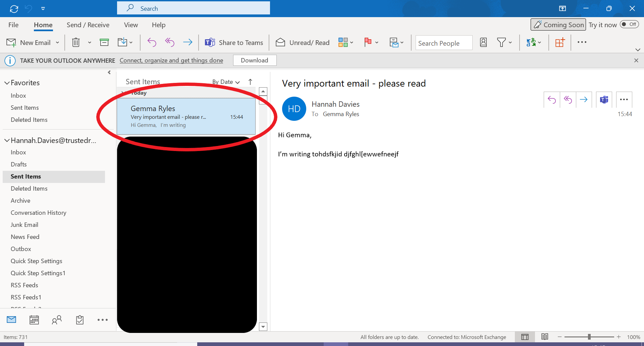Image resolution: width=644 pixels, height=346 pixels.
Task: Collapse the folder pane arrow
Action: [109, 72]
